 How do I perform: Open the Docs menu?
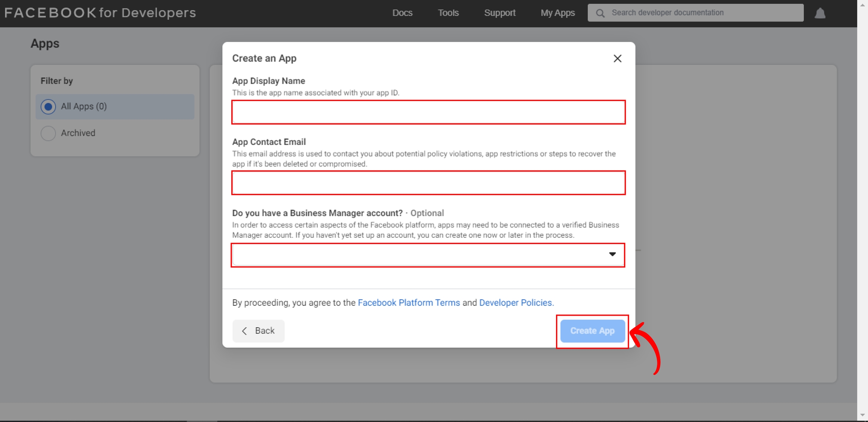click(402, 13)
